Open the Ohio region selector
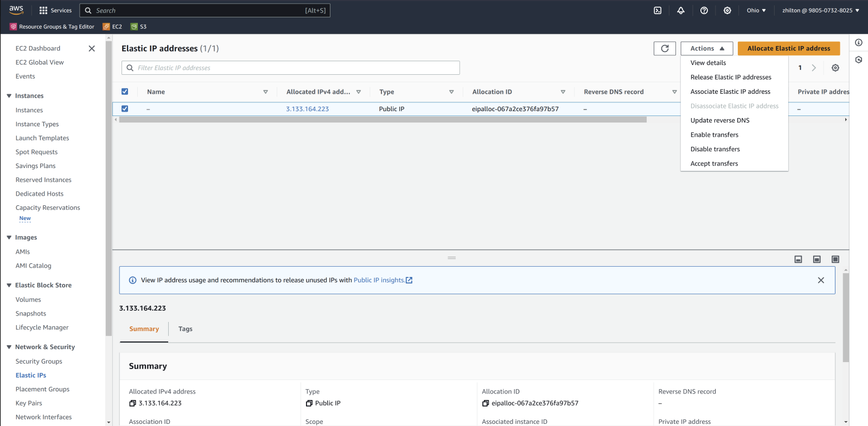Image resolution: width=868 pixels, height=426 pixels. [x=756, y=10]
